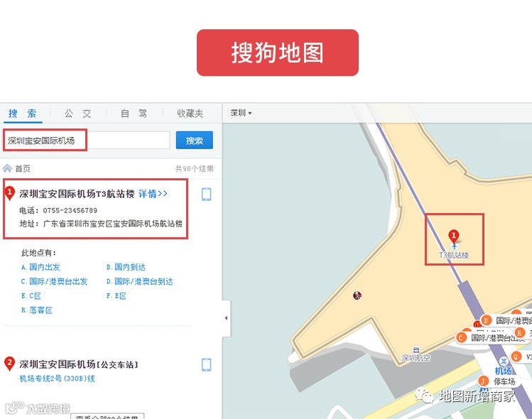Open 机场专线2号(330B)线 bus line link
532x419 pixels.
[x=57, y=379]
